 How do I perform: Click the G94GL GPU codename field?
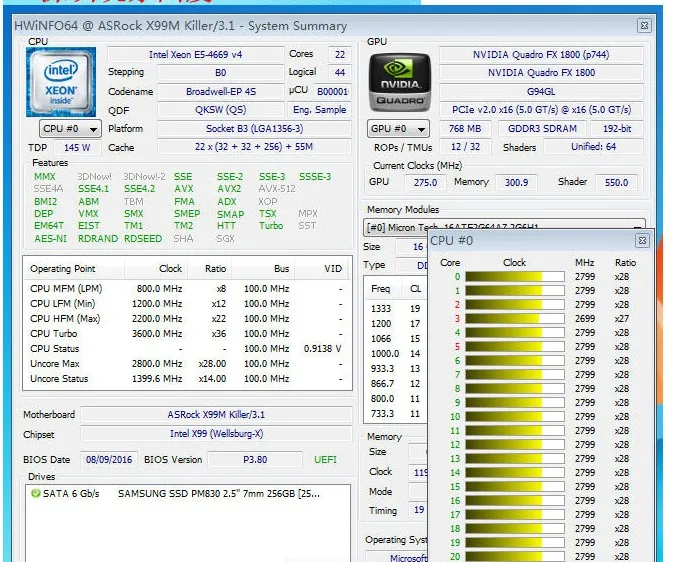pyautogui.click(x=541, y=91)
